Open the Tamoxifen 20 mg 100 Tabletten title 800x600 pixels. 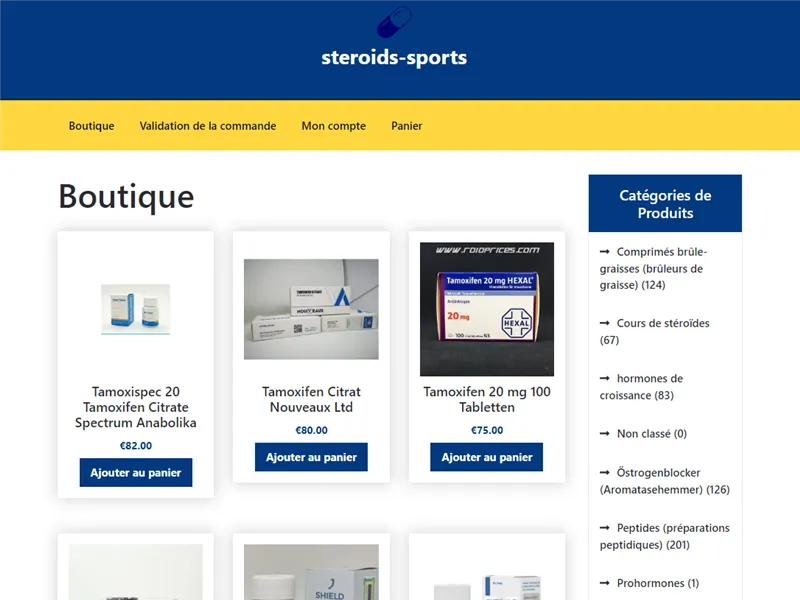coord(487,399)
